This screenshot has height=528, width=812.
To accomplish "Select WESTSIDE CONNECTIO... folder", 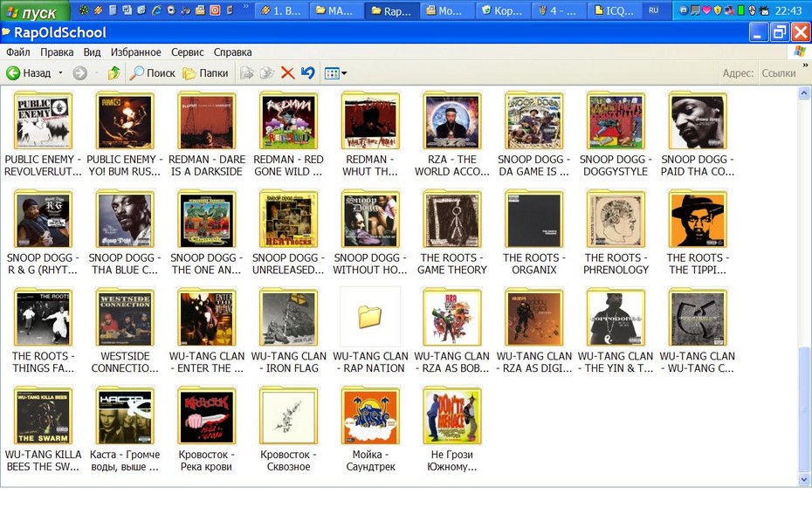I will coord(125,331).
